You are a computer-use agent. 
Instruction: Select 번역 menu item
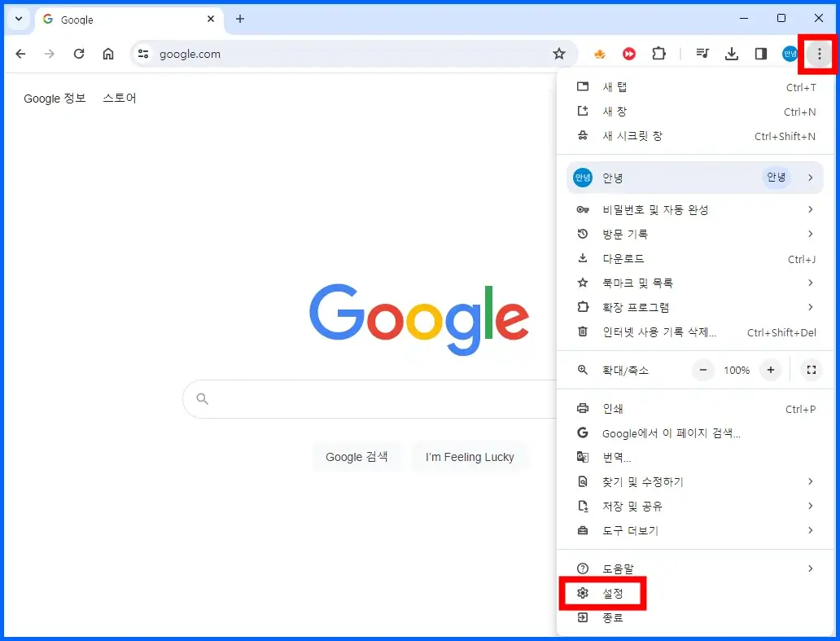pyautogui.click(x=695, y=457)
